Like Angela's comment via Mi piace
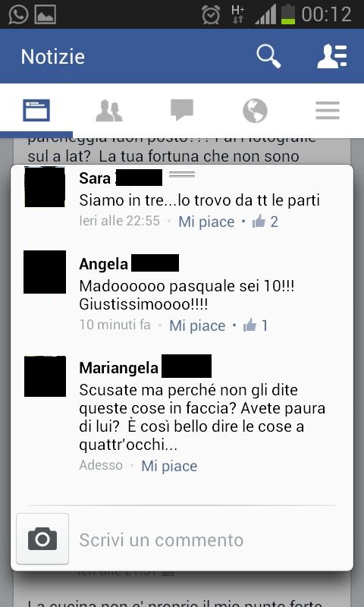Image resolution: width=364 pixels, height=607 pixels. [197, 326]
